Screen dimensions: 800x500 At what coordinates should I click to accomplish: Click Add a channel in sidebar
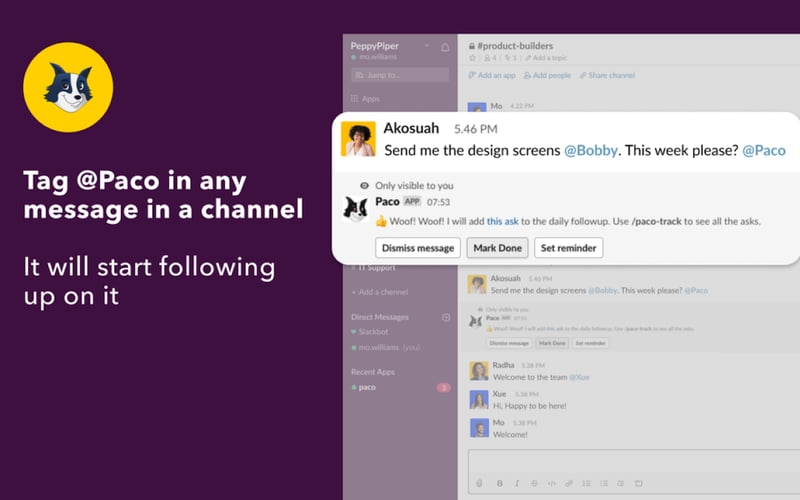[380, 292]
